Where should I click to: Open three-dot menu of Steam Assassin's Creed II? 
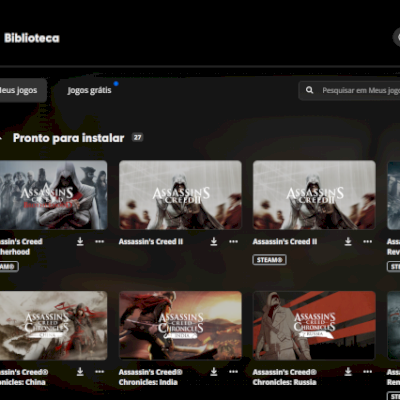367,241
